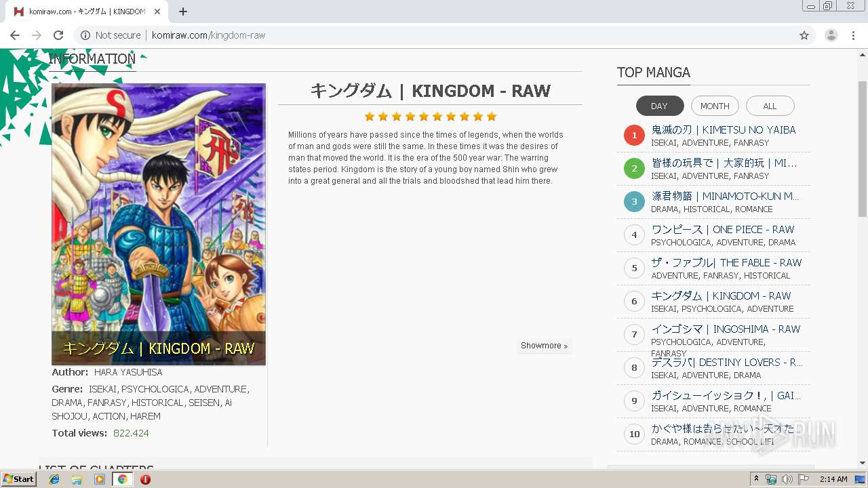868x488 pixels.
Task: Select the HAREM genre link
Action: point(145,416)
